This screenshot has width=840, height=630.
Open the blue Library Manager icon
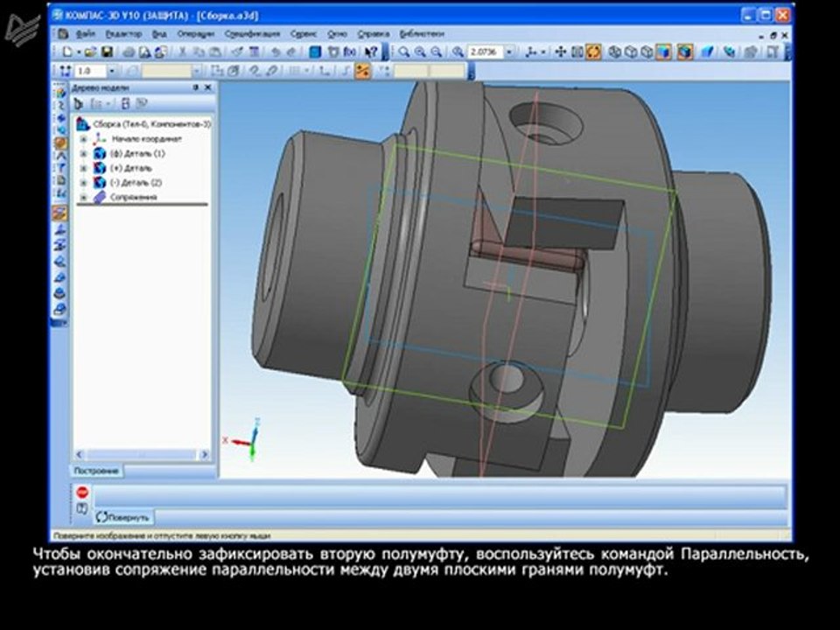point(316,52)
